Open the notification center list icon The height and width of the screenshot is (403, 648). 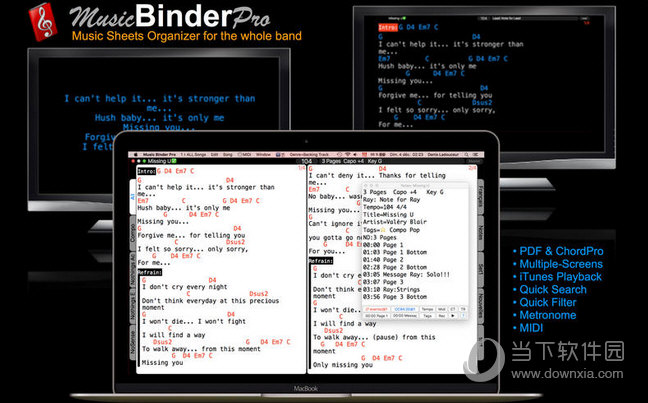tap(476, 154)
